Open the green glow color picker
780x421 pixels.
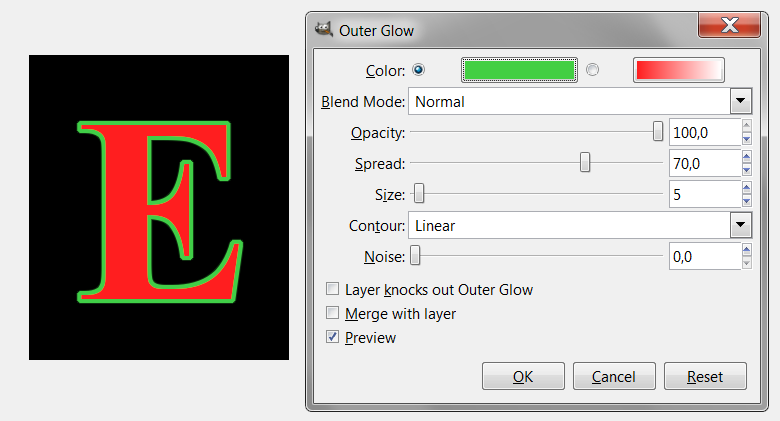tap(519, 70)
